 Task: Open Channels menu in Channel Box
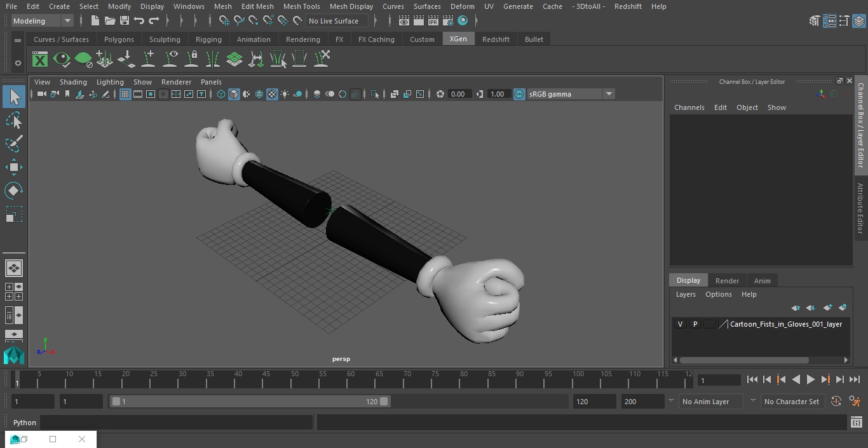(689, 107)
